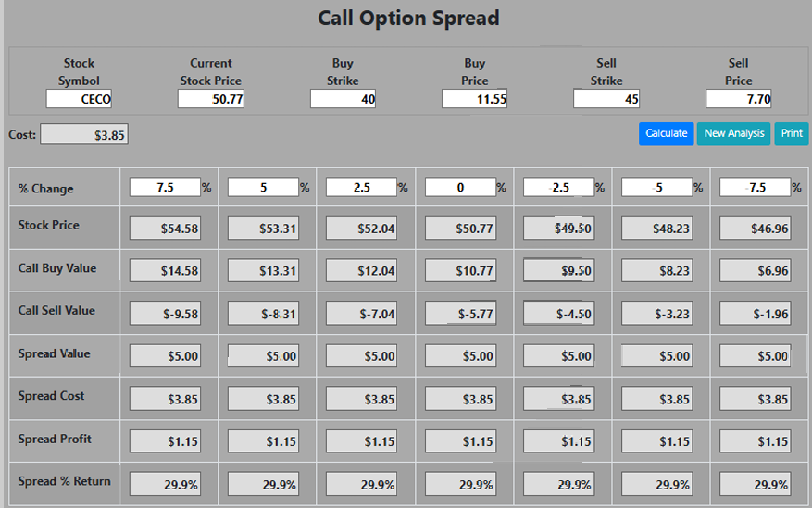Click the 0 % Change input box

click(460, 187)
